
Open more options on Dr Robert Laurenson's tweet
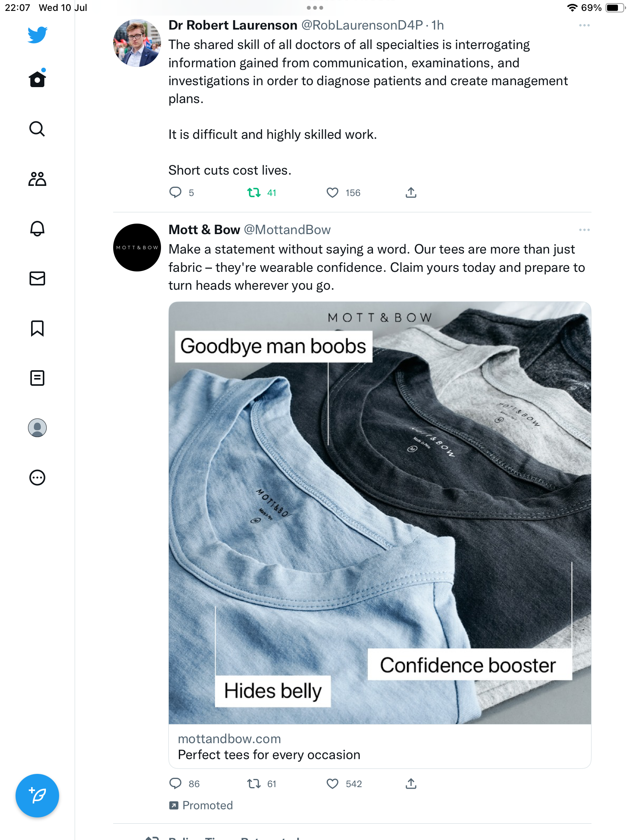coord(584,26)
